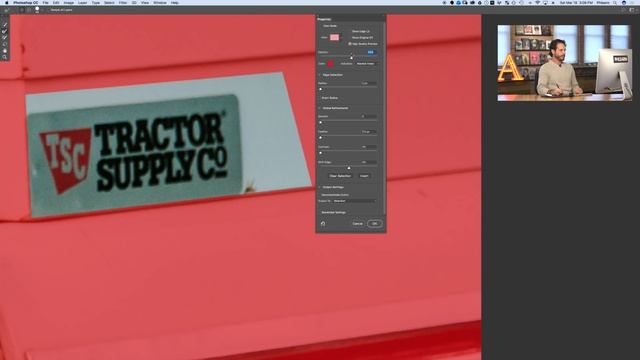Collapse the Edge Detection section

click(x=320, y=75)
